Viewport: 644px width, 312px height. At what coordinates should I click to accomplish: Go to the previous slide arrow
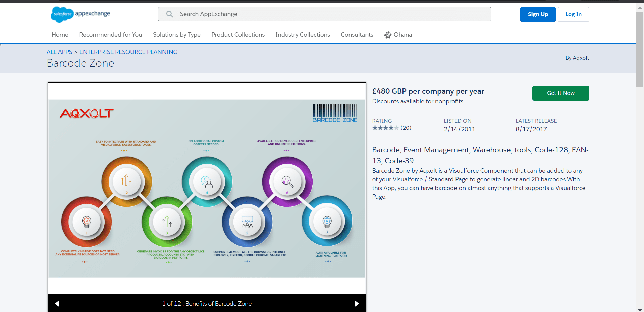pyautogui.click(x=57, y=304)
